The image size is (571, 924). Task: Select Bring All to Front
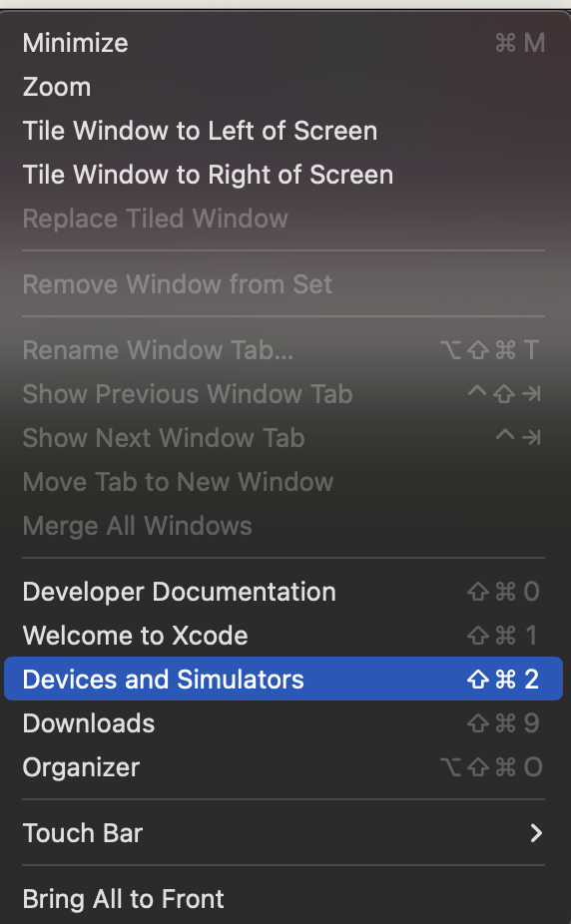point(284,899)
